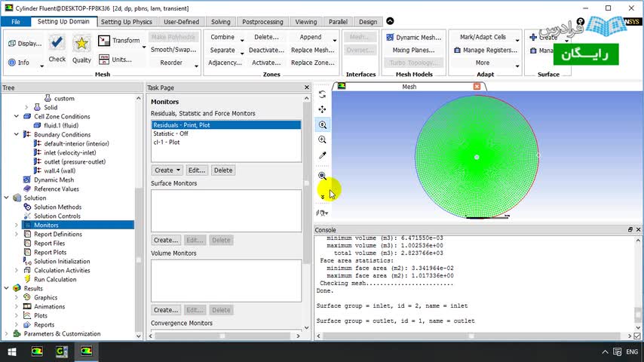Select wall.4 (wall) boundary

tap(60, 171)
